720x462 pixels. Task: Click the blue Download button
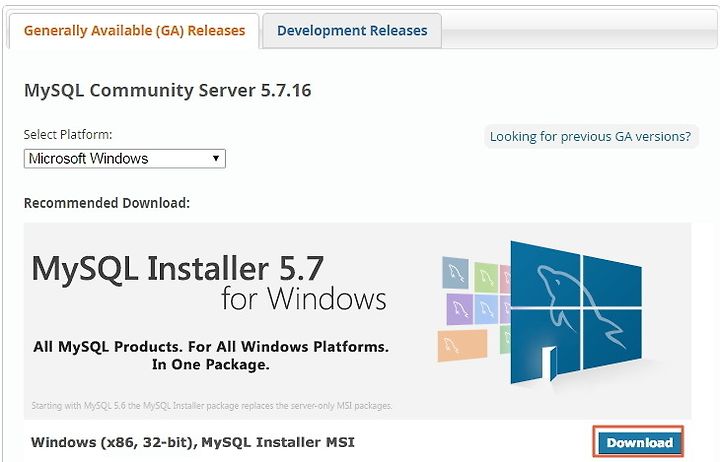pyautogui.click(x=639, y=442)
